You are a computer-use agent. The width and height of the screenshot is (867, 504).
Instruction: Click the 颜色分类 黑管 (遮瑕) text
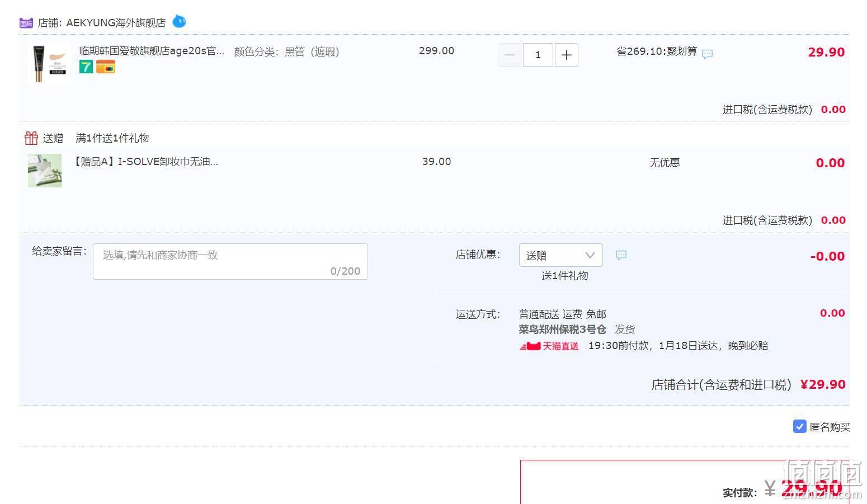pyautogui.click(x=286, y=52)
